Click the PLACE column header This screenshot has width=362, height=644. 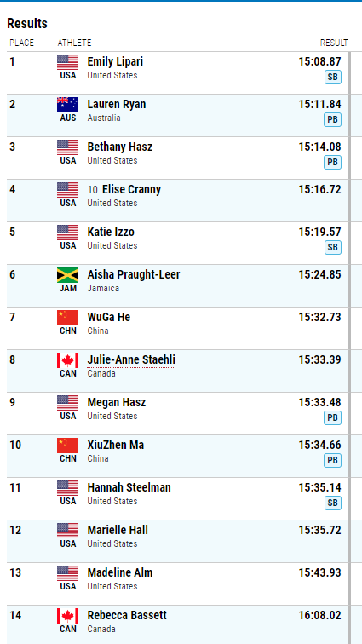pyautogui.click(x=22, y=43)
